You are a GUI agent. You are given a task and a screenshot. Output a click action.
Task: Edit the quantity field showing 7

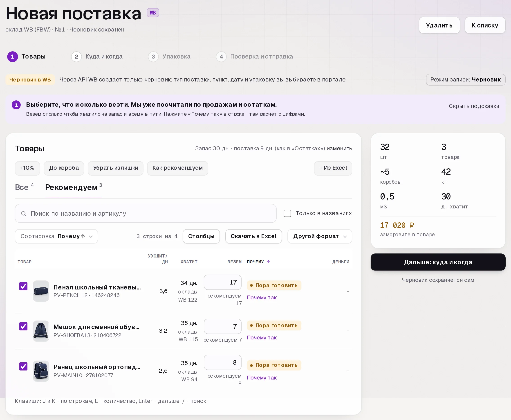click(x=223, y=326)
